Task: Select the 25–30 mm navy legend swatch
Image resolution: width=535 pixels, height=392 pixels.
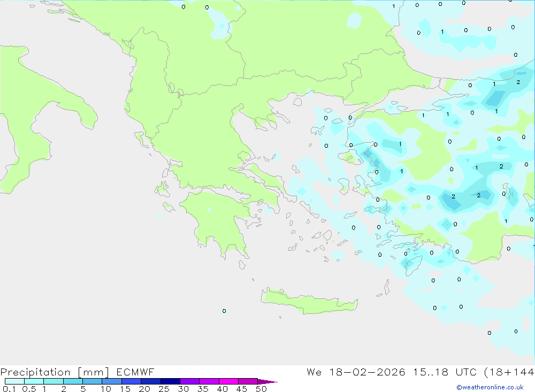Action: point(170,381)
